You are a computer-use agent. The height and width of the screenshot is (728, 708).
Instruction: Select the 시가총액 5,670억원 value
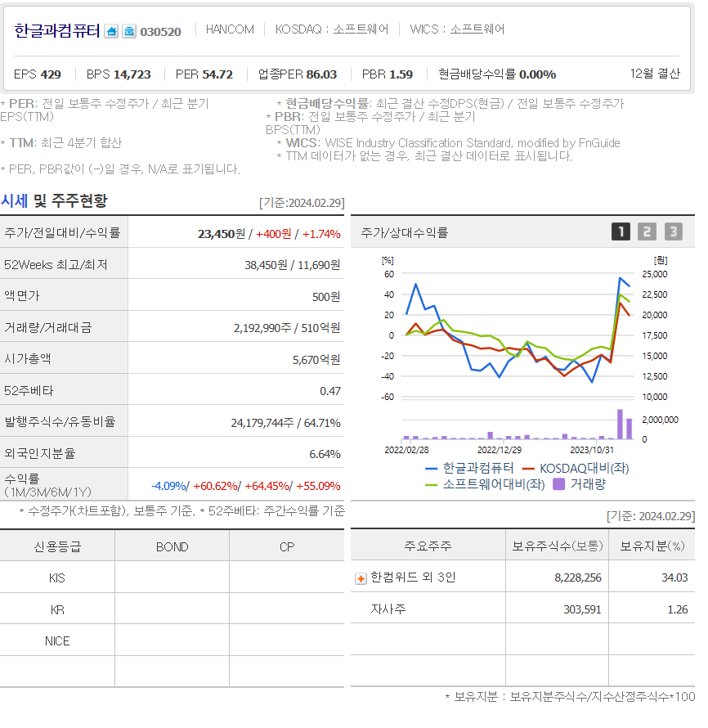tap(316, 360)
